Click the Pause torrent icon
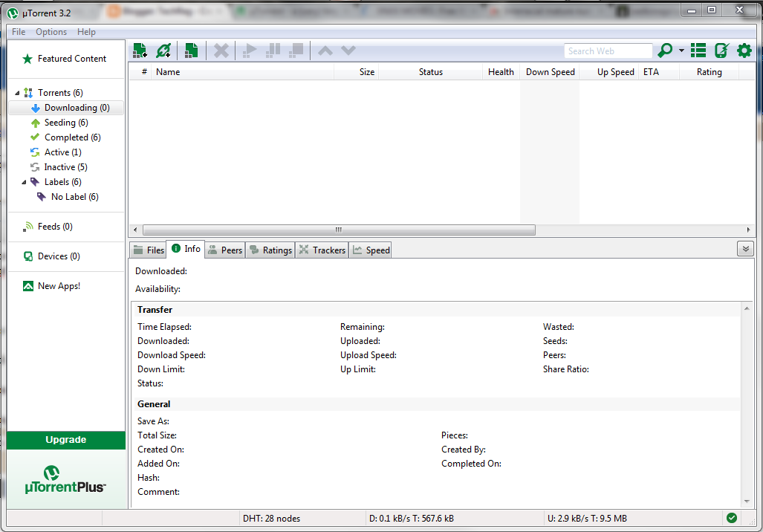 [x=273, y=50]
